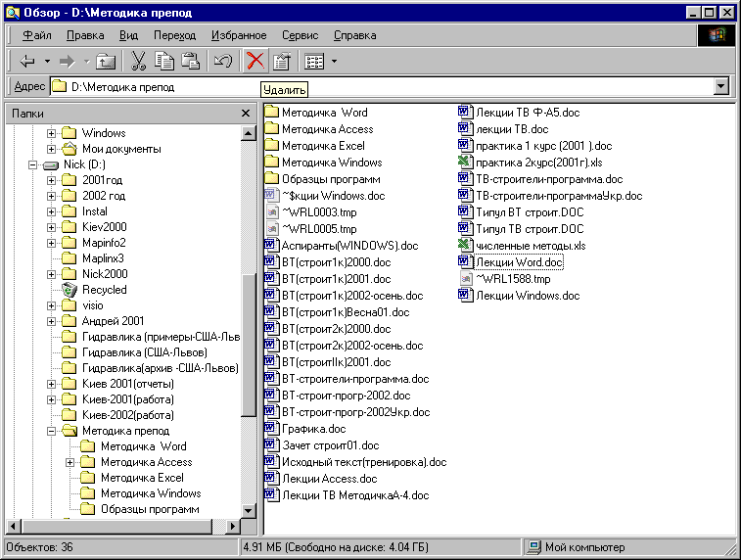741x560 pixels.
Task: Select Лекции Windows.doc file icon
Action: pyautogui.click(x=465, y=296)
